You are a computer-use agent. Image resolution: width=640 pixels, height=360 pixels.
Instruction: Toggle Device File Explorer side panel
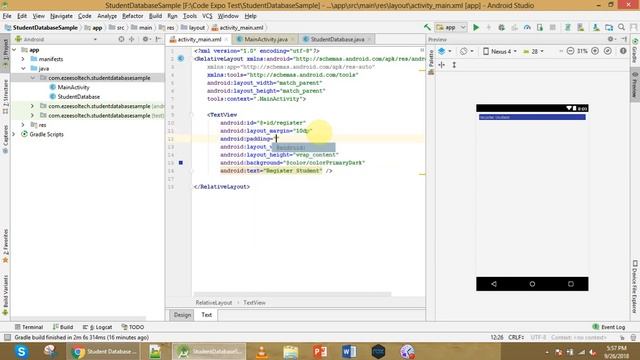point(635,287)
